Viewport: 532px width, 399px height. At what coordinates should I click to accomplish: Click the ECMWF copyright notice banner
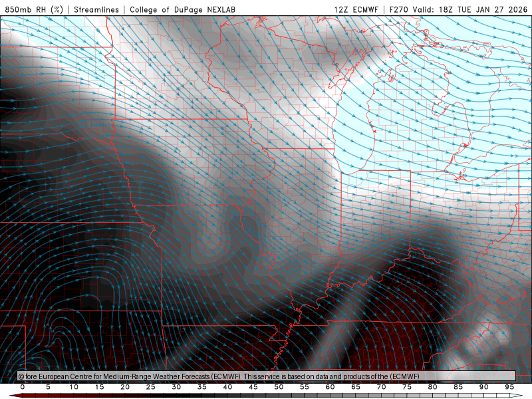tap(267, 376)
